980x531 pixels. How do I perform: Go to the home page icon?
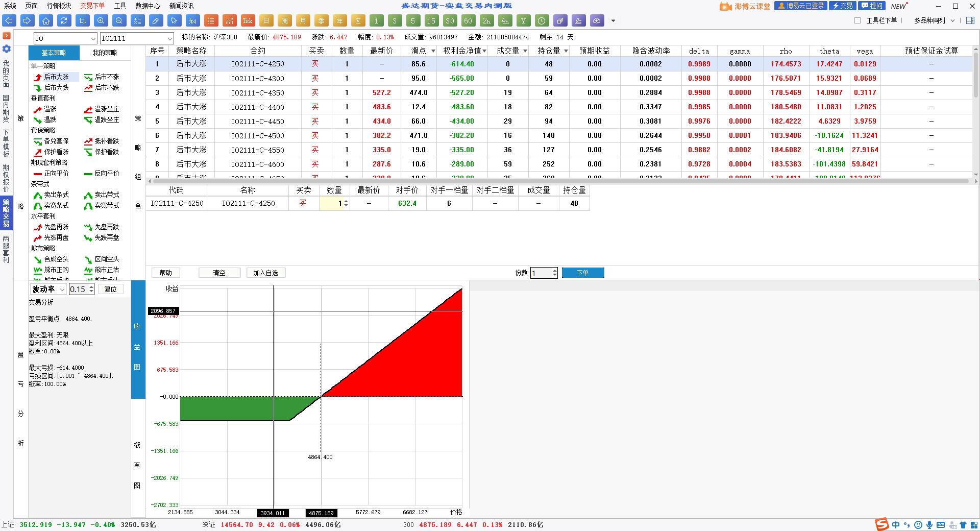coord(46,21)
